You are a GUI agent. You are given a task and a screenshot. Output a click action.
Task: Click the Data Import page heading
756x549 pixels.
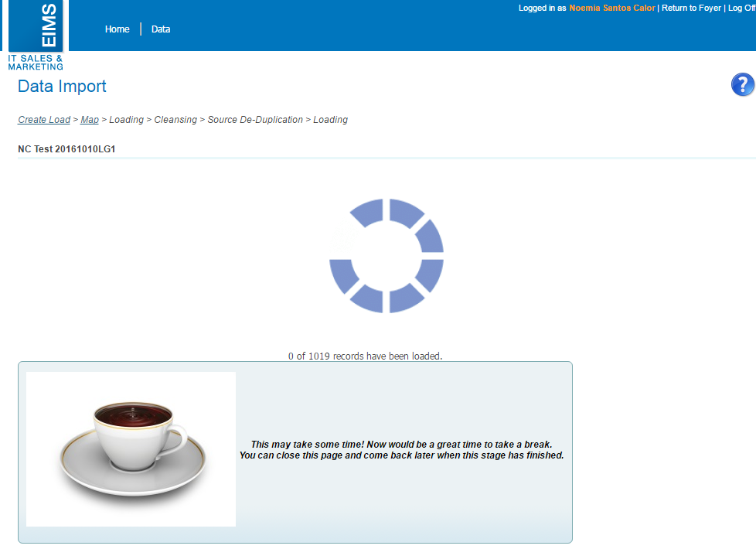tap(62, 87)
